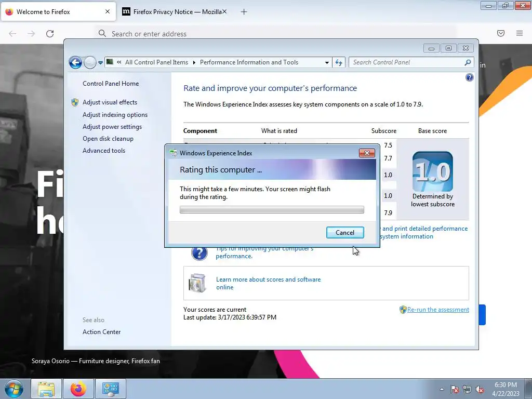Screen dimensions: 532x399
Task: Expand the Control Panel address bar dropdown
Action: coord(327,62)
